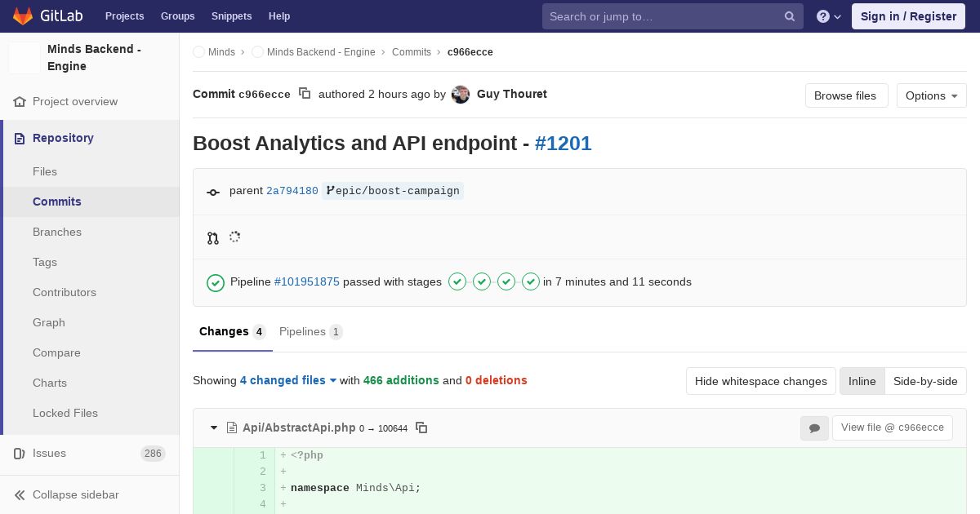Open Pipeline #101951875 link
This screenshot has width=980, height=514.
point(307,281)
